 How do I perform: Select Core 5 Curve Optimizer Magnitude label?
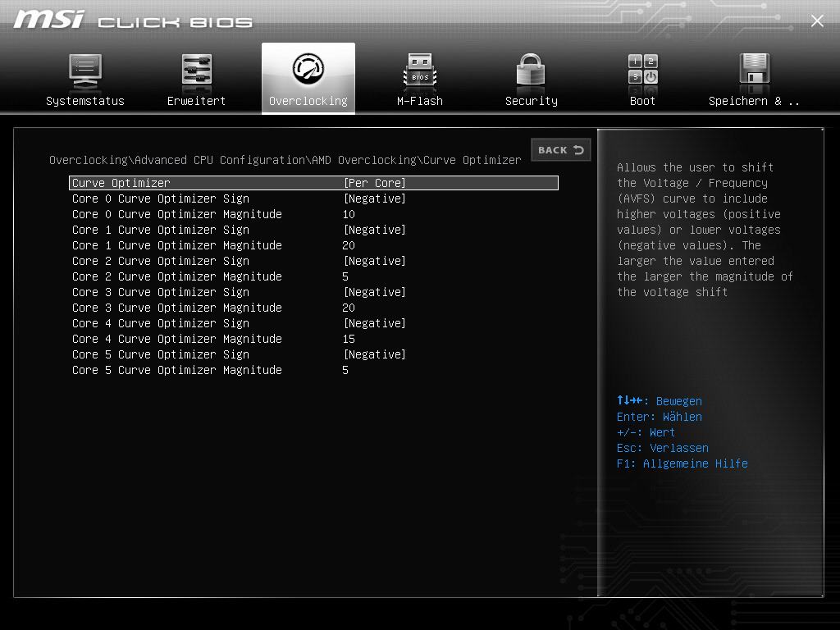point(177,370)
